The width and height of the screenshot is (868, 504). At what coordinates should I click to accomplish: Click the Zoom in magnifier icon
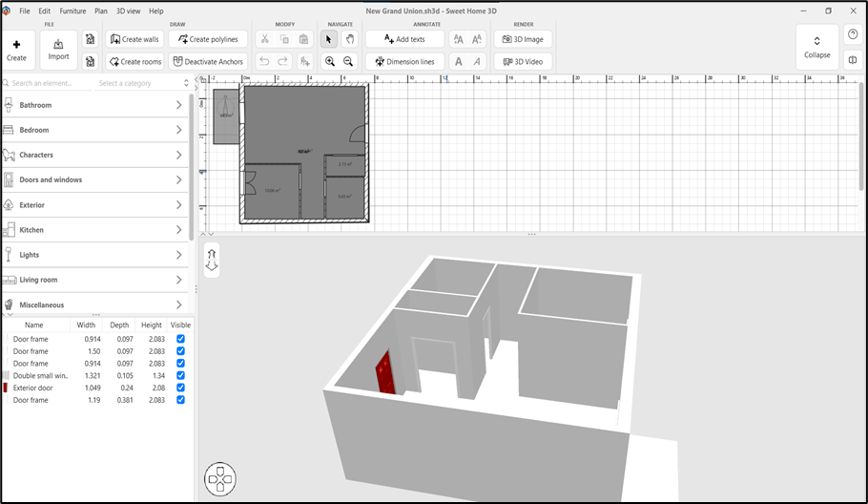pyautogui.click(x=330, y=61)
